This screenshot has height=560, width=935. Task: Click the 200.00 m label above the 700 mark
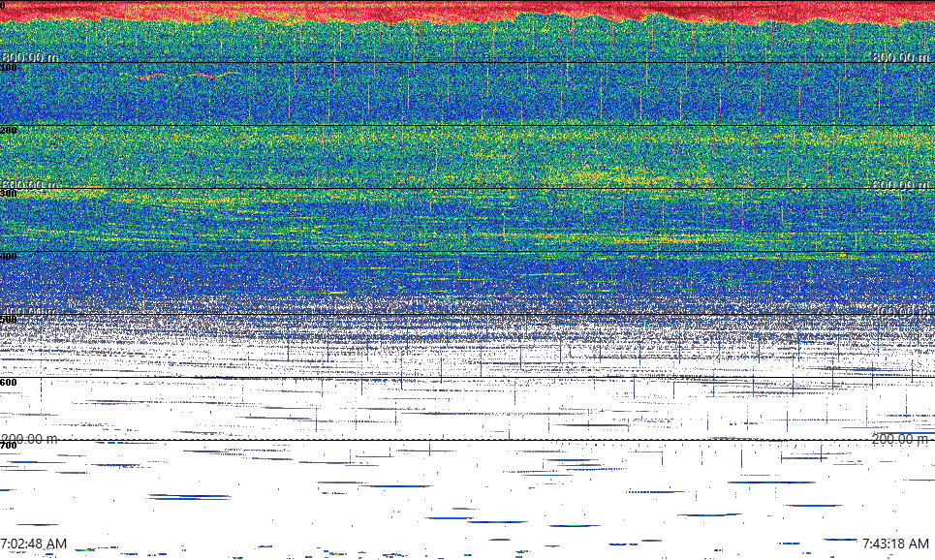(30, 439)
